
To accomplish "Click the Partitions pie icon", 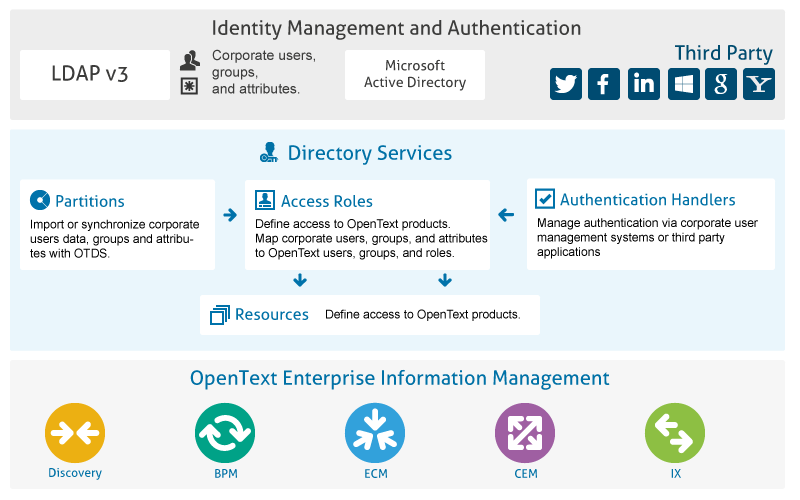I will coord(40,200).
